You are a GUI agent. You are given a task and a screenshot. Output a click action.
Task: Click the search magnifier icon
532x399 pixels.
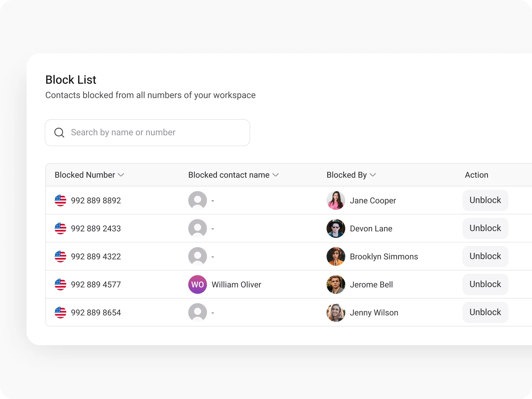[x=59, y=132]
